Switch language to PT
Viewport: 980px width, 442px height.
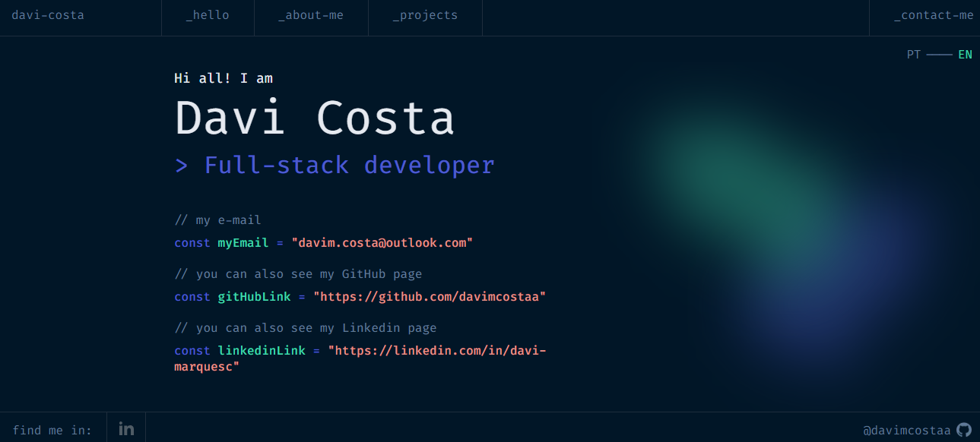914,55
